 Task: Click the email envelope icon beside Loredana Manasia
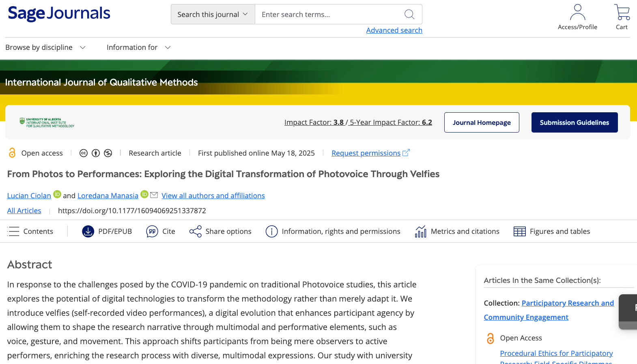(x=154, y=195)
